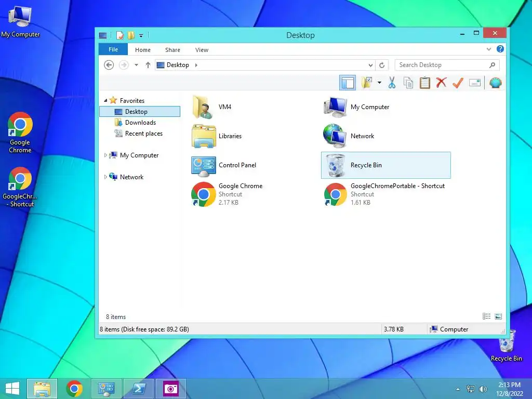
Task: Switch to large icons view button
Action: pyautogui.click(x=498, y=316)
